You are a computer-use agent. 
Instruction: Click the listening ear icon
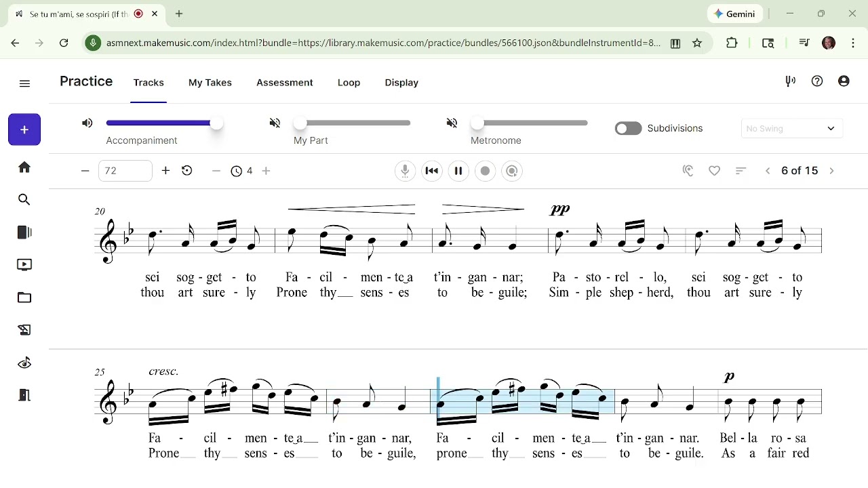688,171
